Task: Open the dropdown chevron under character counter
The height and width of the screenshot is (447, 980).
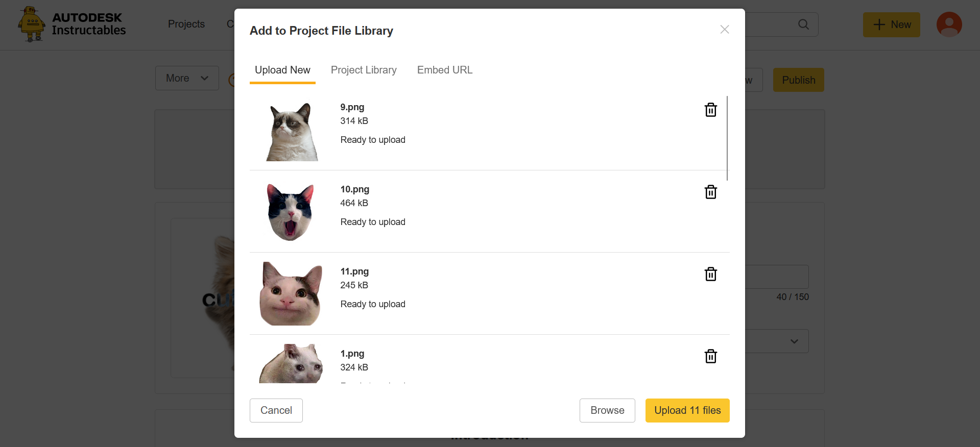Action: pyautogui.click(x=794, y=341)
